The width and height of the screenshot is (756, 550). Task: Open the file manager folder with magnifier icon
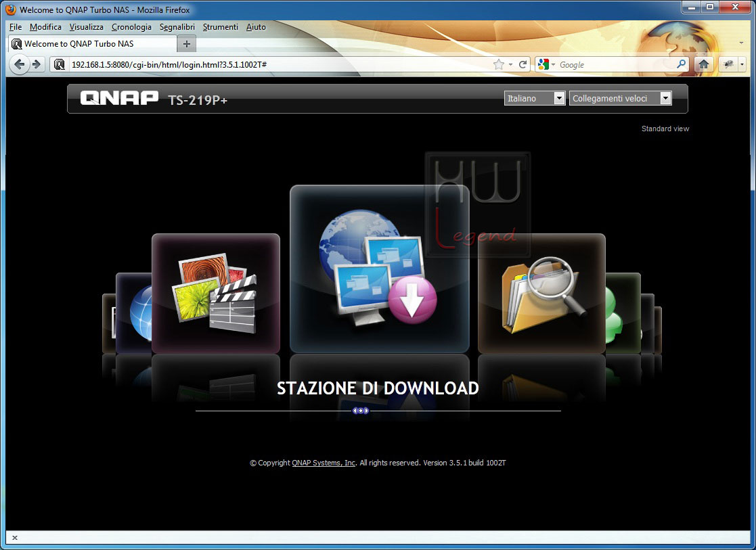point(541,293)
